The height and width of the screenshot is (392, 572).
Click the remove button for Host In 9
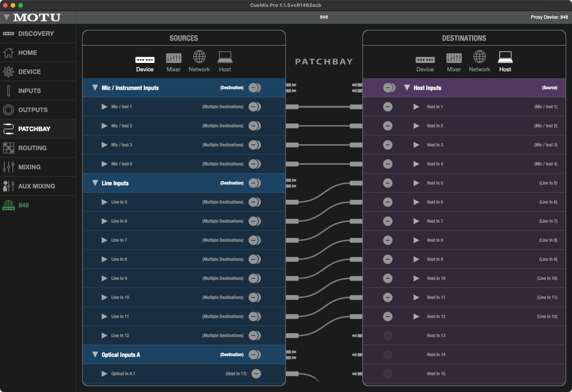(x=388, y=259)
